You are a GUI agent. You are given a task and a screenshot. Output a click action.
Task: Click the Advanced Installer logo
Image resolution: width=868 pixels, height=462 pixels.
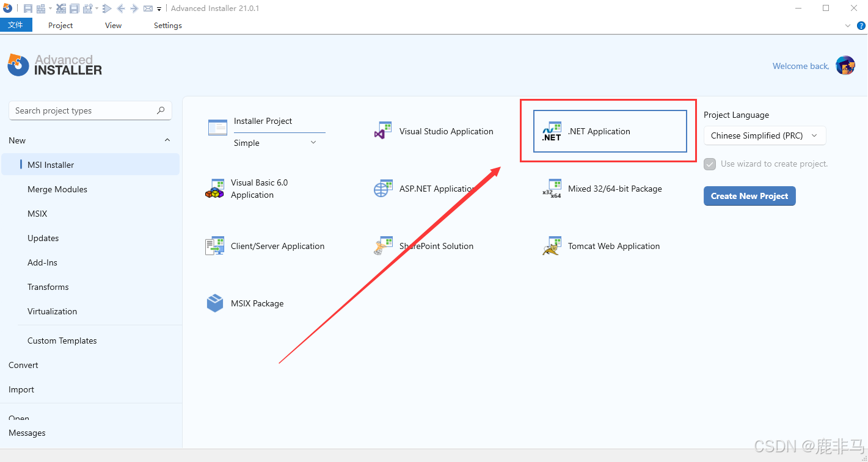(x=55, y=65)
